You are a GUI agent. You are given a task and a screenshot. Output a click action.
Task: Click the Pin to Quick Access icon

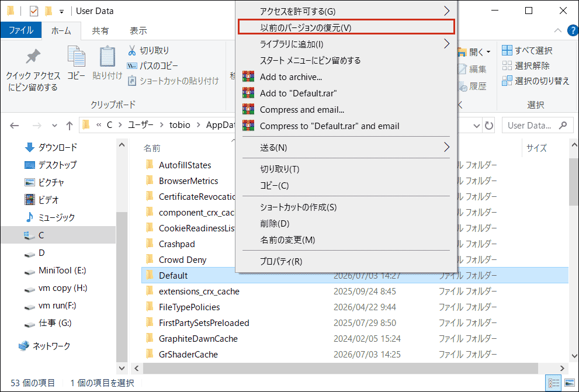click(33, 57)
